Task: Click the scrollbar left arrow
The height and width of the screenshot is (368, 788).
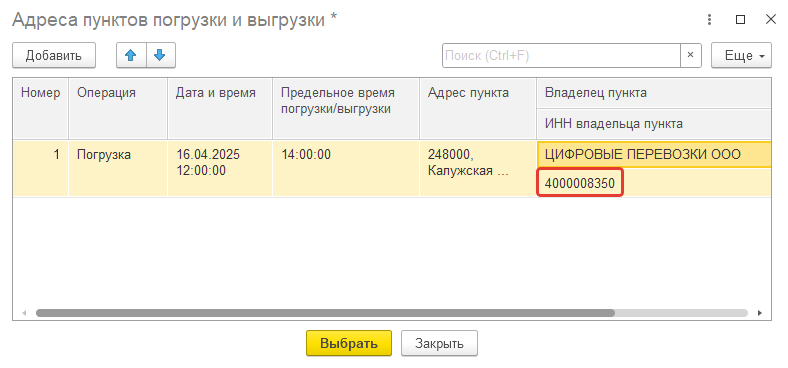Action: pyautogui.click(x=24, y=313)
